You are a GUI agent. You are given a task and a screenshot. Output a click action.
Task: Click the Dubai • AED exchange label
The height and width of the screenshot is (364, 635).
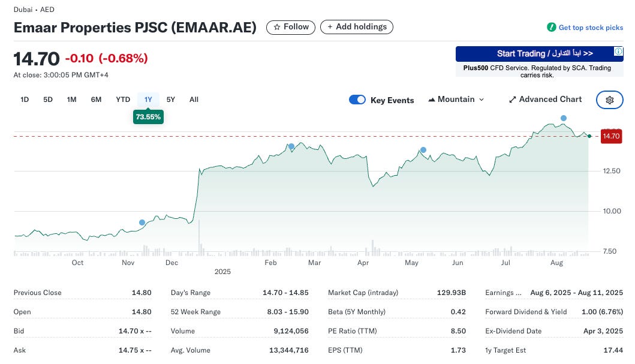click(34, 10)
